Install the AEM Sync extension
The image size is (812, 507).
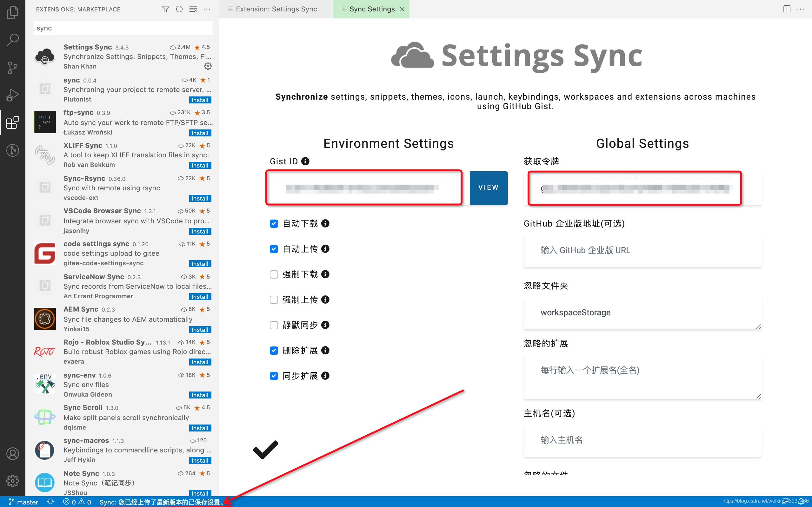click(x=200, y=330)
